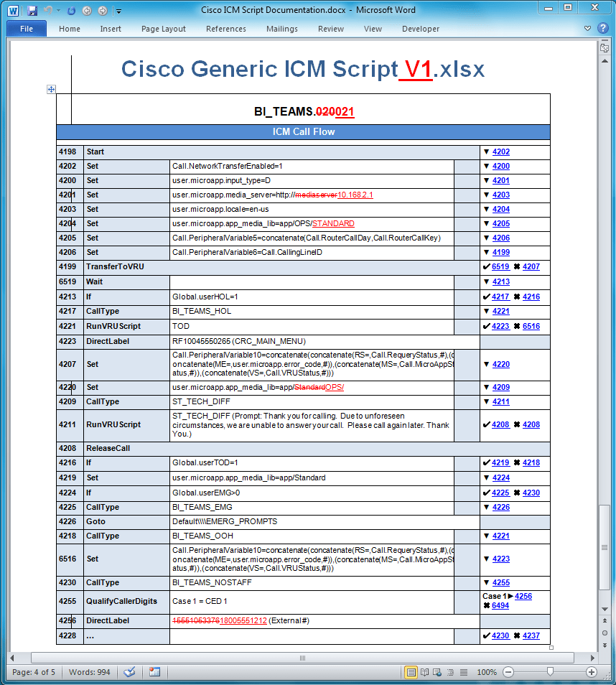This screenshot has width=616, height=685.
Task: Click the macro recording icon in status bar
Action: pyautogui.click(x=154, y=672)
